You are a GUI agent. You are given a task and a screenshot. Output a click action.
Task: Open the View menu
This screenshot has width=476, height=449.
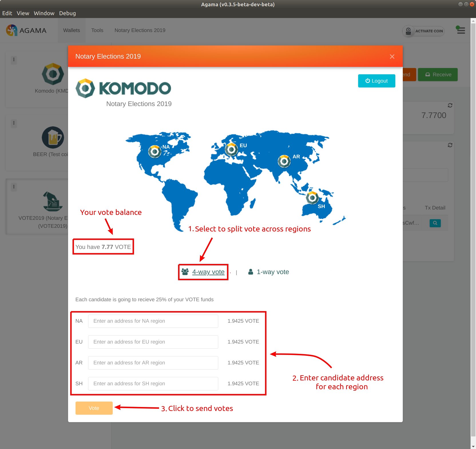coord(23,13)
